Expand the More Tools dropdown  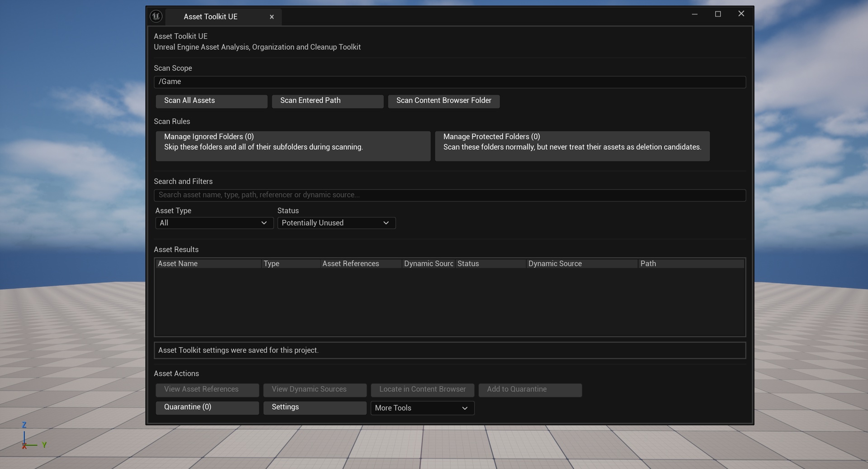tap(422, 408)
